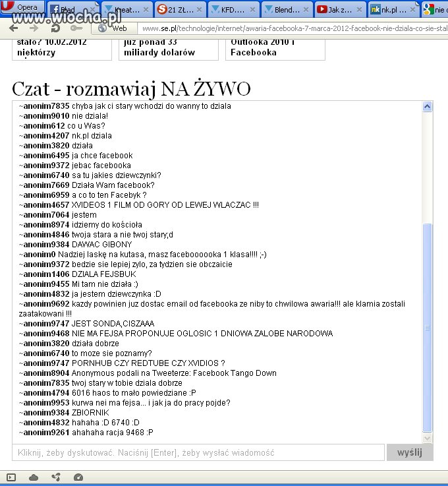Click the chat scrollbar up arrow
Screen dimensions: 448x486
428,107
